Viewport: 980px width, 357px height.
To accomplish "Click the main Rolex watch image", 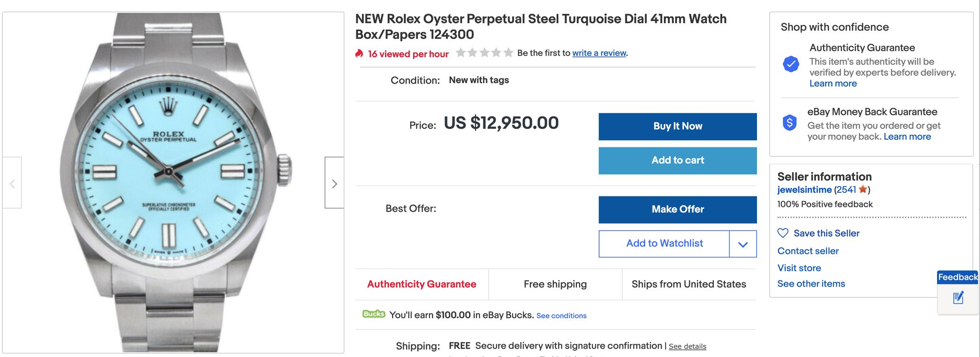I will pos(173,182).
